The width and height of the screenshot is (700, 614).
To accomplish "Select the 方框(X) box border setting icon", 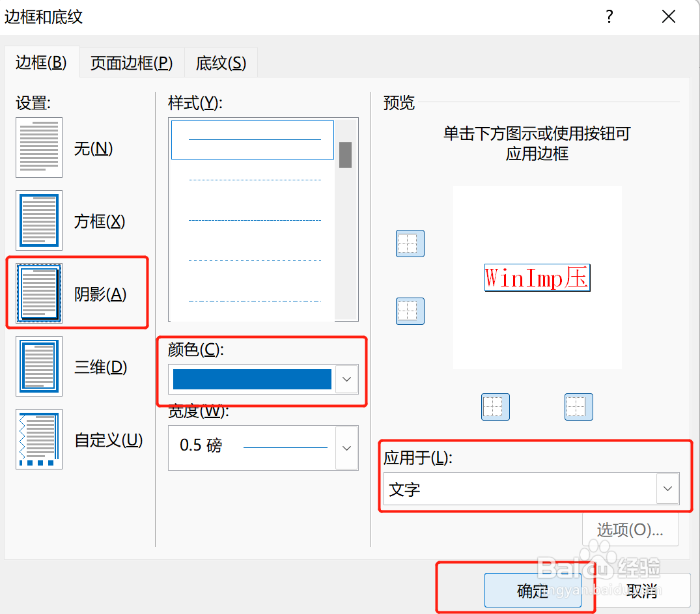I will (39, 221).
